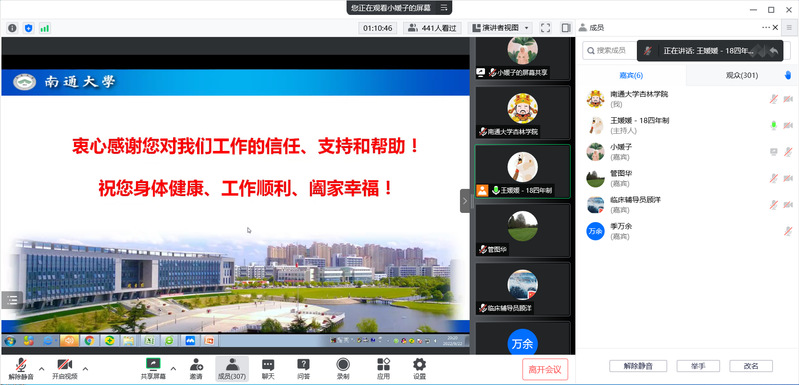Open 设置 settings gear

point(419,369)
